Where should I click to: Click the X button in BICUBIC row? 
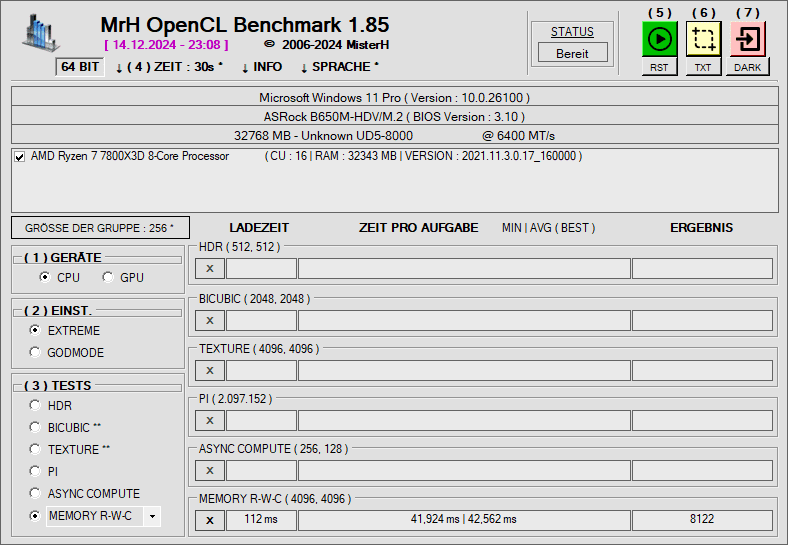point(210,320)
